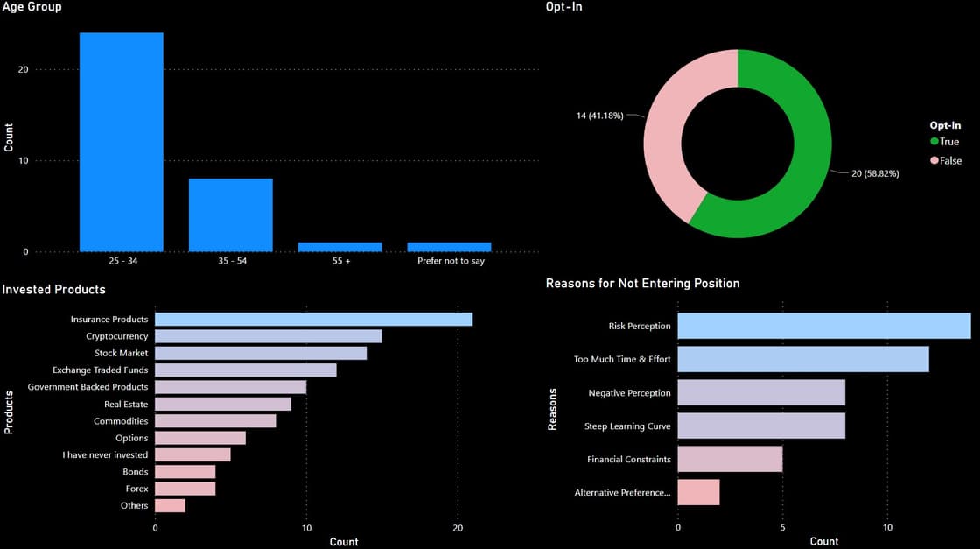Click the Real Estate axis label
Screen dimensions: 980x549
[126, 405]
